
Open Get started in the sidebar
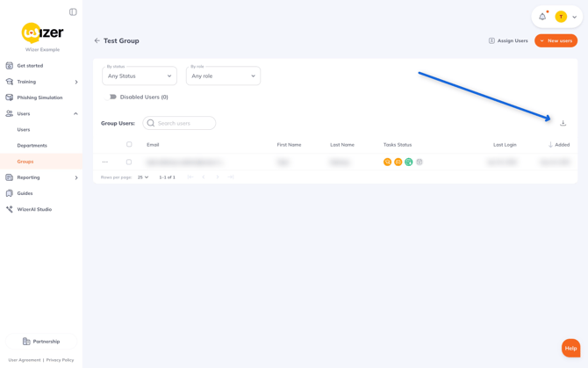point(41,66)
